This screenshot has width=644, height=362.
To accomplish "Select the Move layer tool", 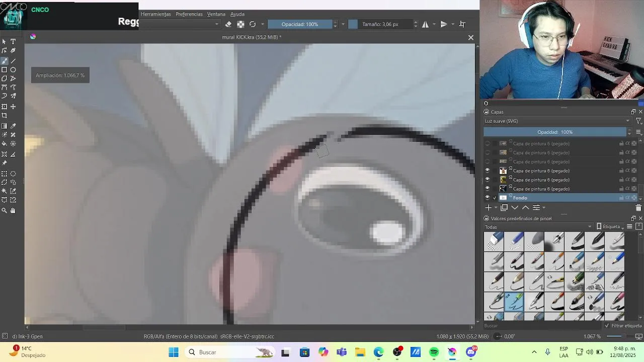I will (x=13, y=107).
